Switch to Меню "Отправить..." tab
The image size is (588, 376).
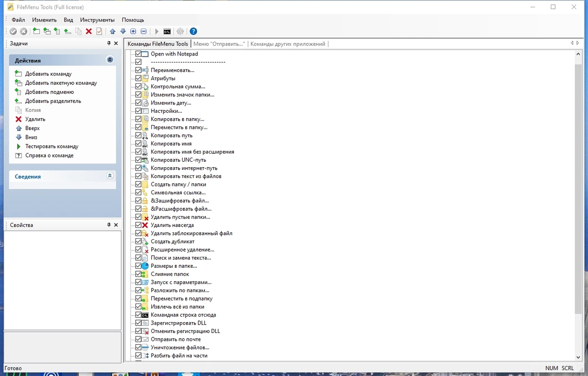click(219, 44)
